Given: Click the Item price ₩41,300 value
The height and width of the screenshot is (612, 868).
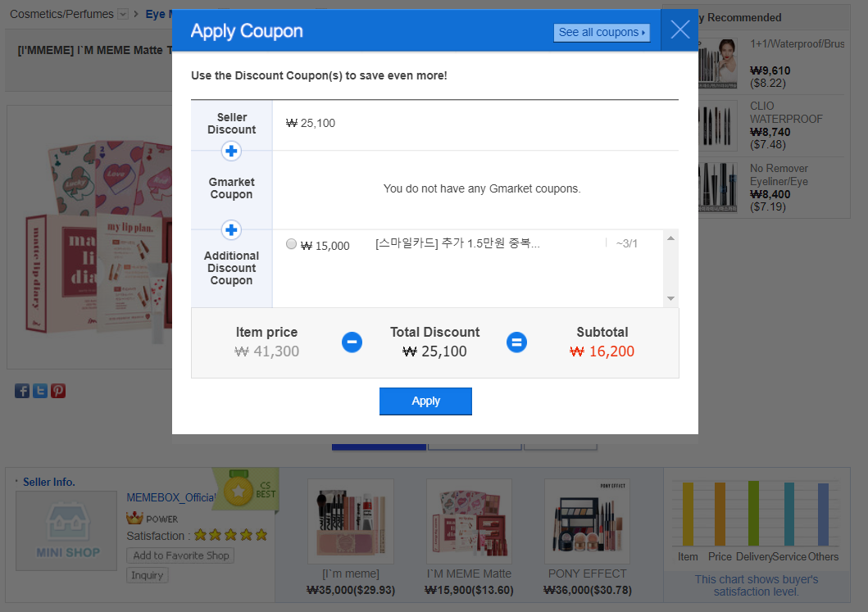Looking at the screenshot, I should point(267,351).
